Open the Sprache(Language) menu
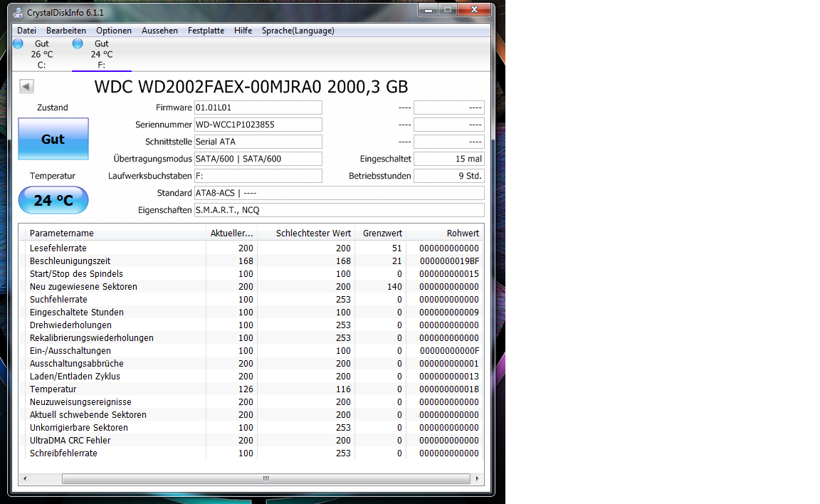Viewport: 820px width, 504px height. click(298, 31)
